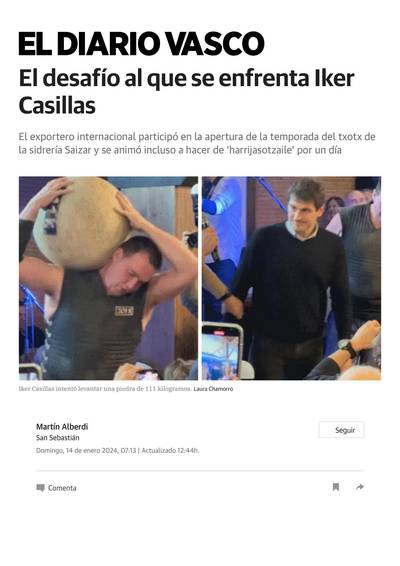Go to the El Diario Vasco home logo
The image size is (400, 566).
142,44
